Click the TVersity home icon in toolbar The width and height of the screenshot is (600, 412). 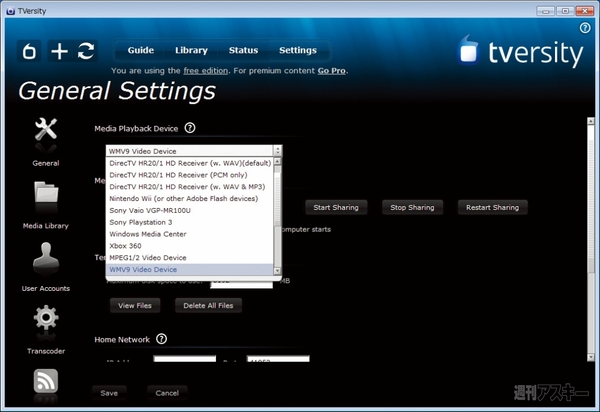29,51
